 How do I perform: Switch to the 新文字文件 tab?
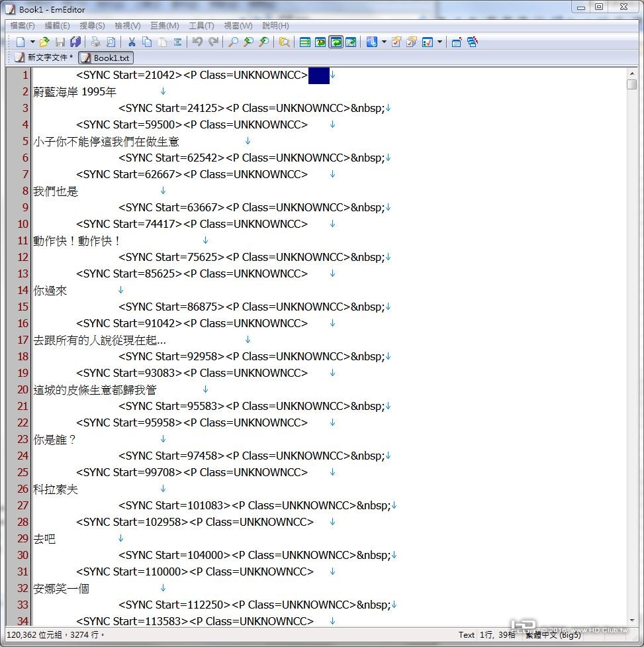coord(44,58)
